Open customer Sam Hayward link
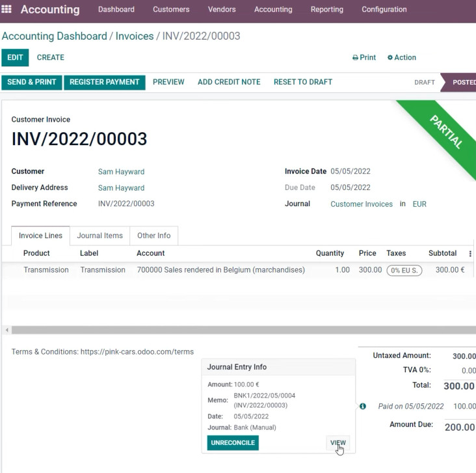The height and width of the screenshot is (473, 476). [x=121, y=172]
